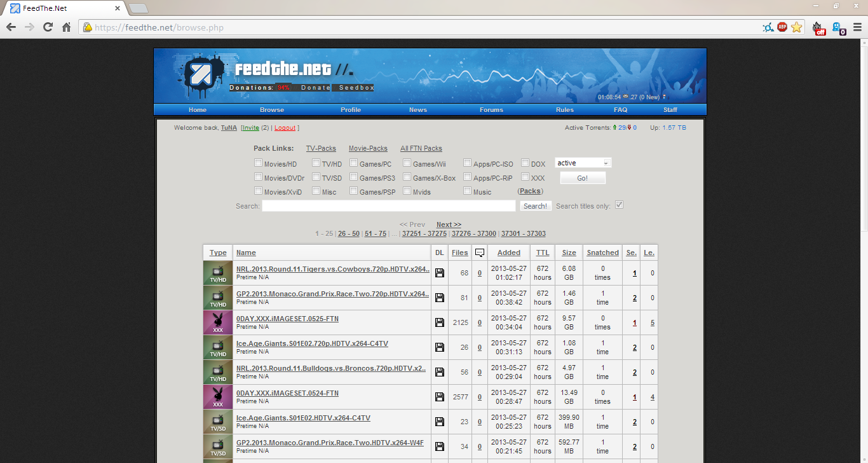Screen dimensions: 868x463
Task: Jump to results page 26 - 50
Action: (x=349, y=233)
